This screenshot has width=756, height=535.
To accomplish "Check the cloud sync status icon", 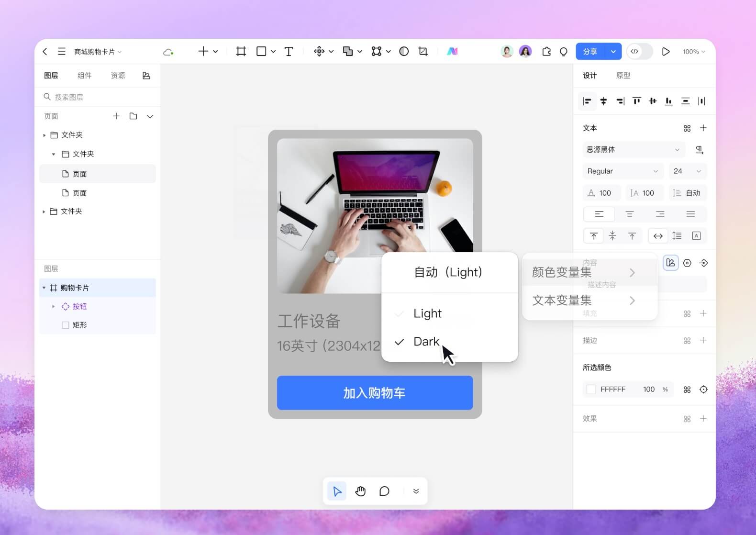I will [168, 52].
